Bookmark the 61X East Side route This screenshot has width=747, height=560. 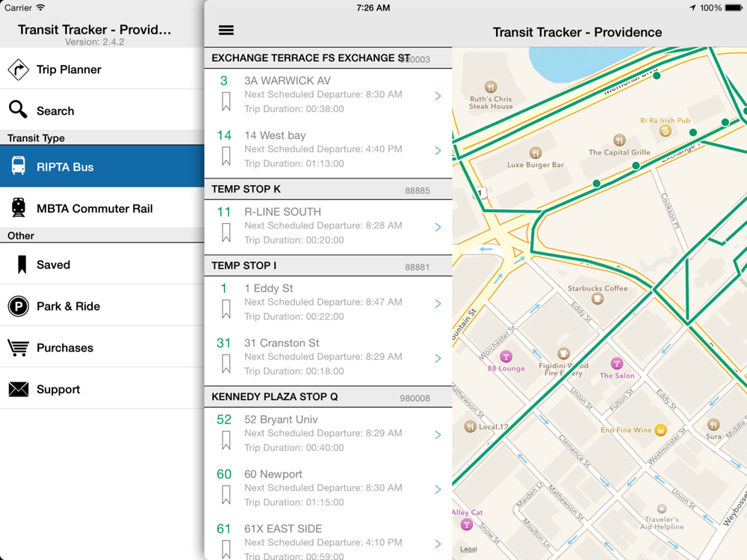226,549
